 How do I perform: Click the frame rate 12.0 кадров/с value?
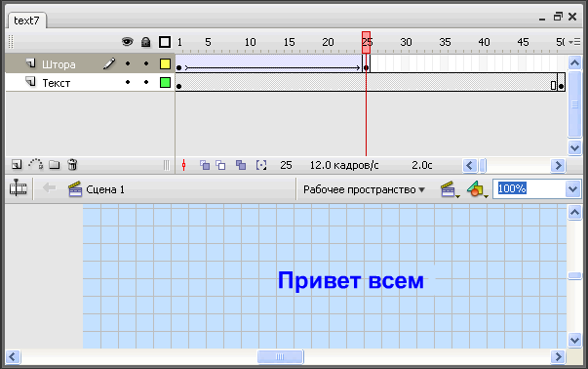(344, 165)
